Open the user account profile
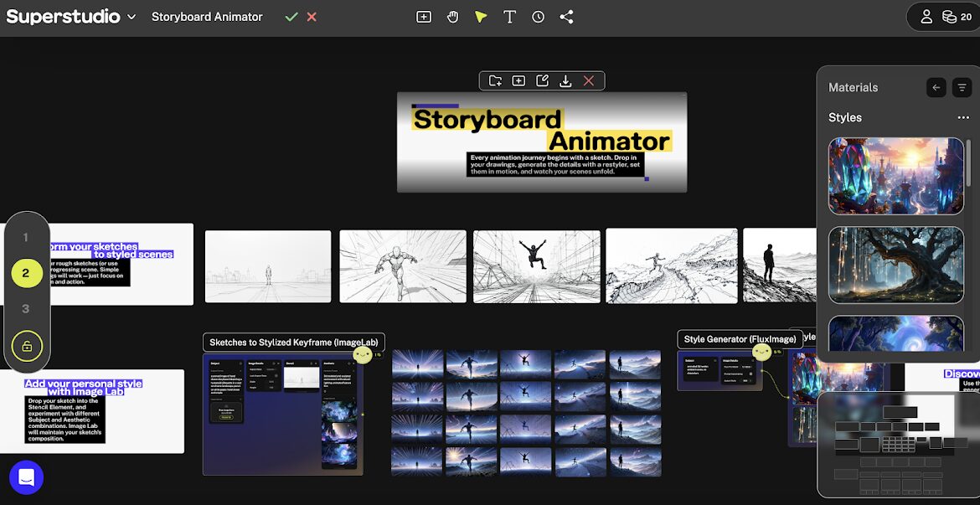 tap(926, 17)
